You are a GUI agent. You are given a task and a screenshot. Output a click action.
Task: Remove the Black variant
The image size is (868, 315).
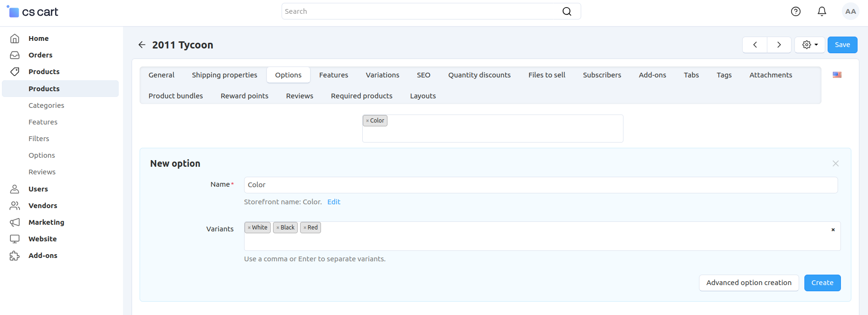(277, 228)
